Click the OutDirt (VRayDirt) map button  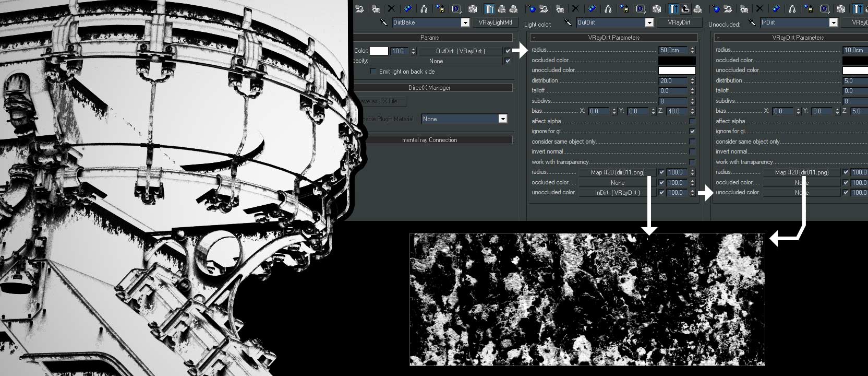tap(460, 51)
